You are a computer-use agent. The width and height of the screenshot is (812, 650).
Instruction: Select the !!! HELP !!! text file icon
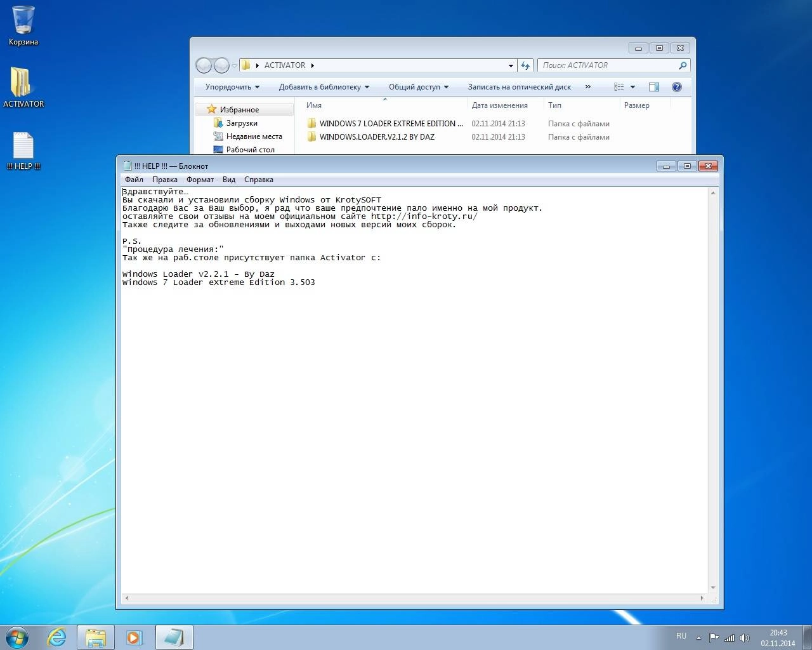(x=23, y=151)
